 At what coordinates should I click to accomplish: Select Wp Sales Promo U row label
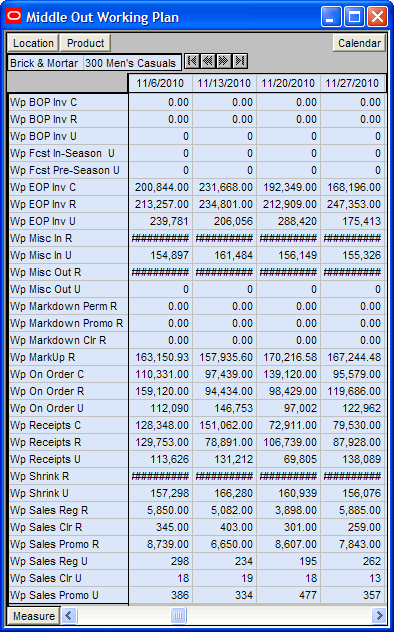[68, 595]
